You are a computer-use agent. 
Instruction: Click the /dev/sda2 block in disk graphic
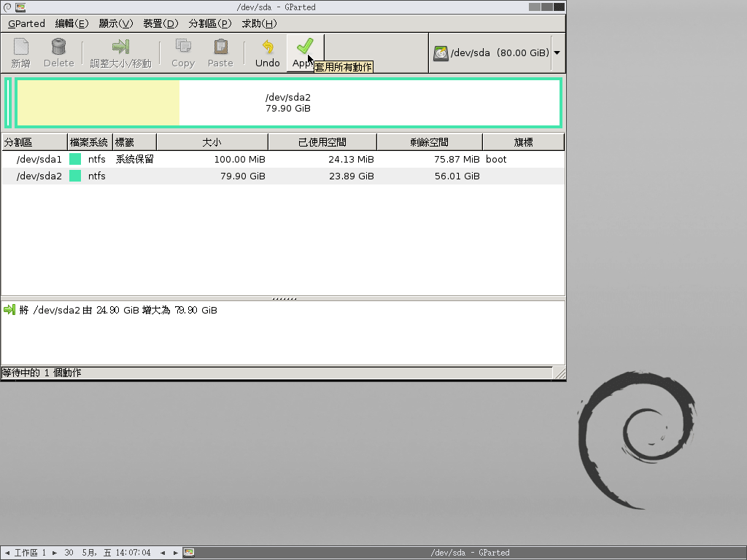click(288, 103)
